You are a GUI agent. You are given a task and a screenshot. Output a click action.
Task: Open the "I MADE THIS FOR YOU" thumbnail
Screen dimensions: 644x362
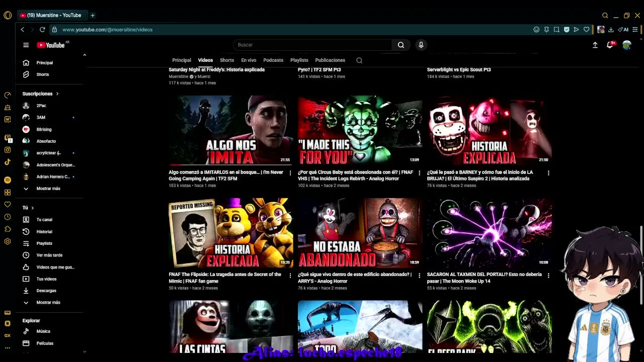click(360, 130)
